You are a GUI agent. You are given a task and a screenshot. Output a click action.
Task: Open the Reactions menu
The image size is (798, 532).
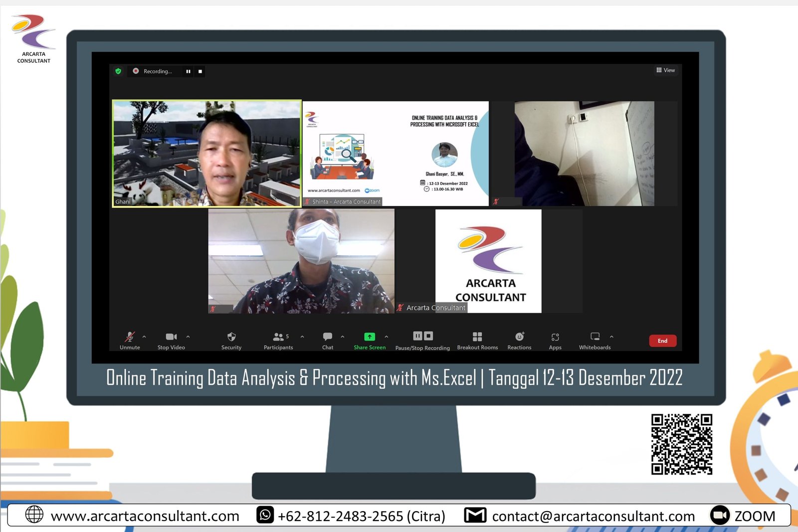(x=519, y=340)
